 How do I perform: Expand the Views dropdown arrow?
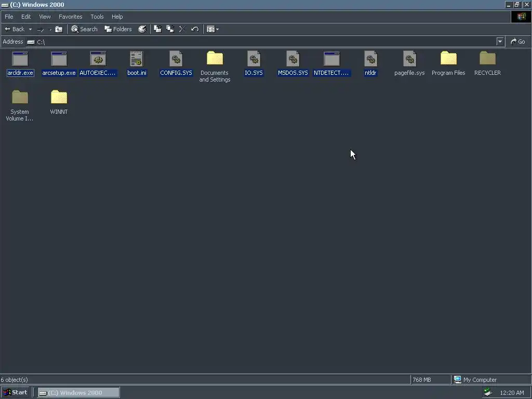pos(218,30)
